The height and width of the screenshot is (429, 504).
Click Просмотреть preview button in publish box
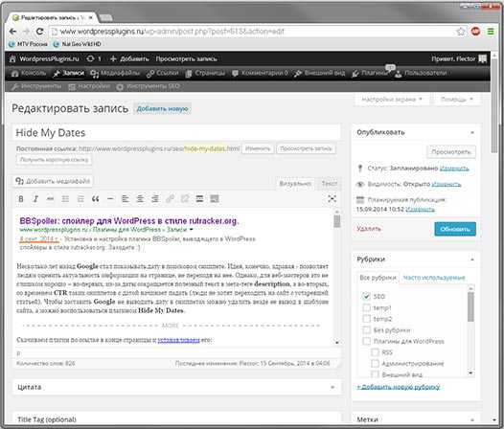[x=451, y=151]
